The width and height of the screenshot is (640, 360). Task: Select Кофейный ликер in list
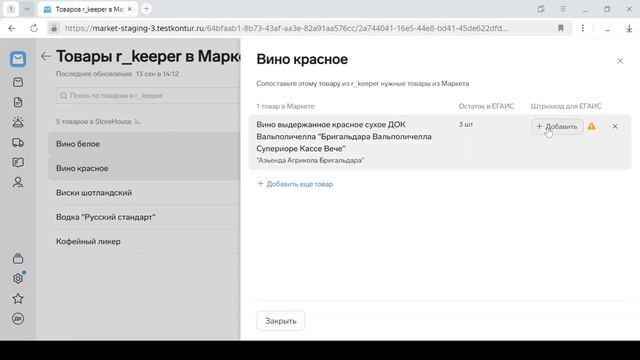coord(144,242)
